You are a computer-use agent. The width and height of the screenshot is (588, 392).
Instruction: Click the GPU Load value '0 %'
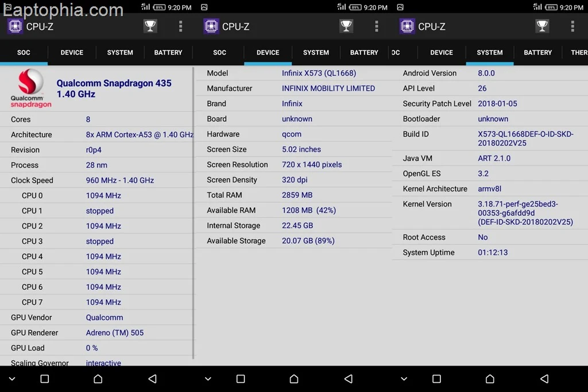coord(92,348)
